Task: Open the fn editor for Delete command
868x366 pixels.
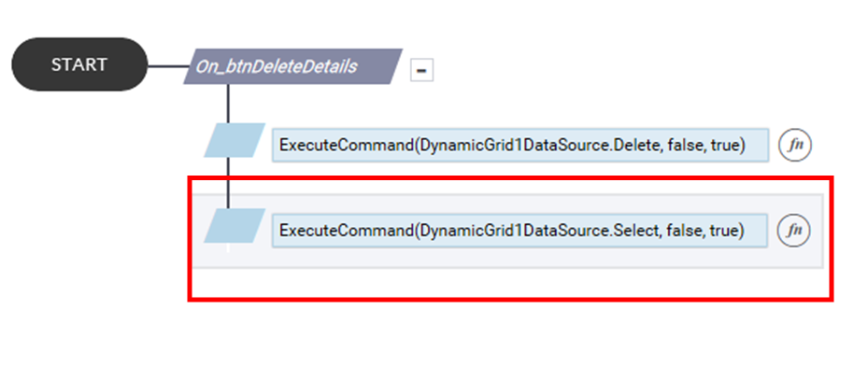Action: (x=795, y=146)
